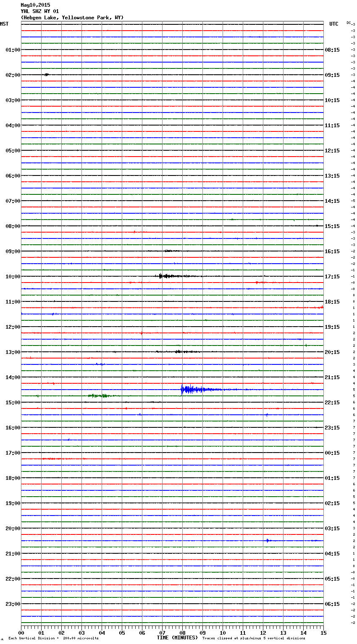Select the 07:00 MST time label
The height and width of the screenshot is (644, 357).
pyautogui.click(x=13, y=201)
